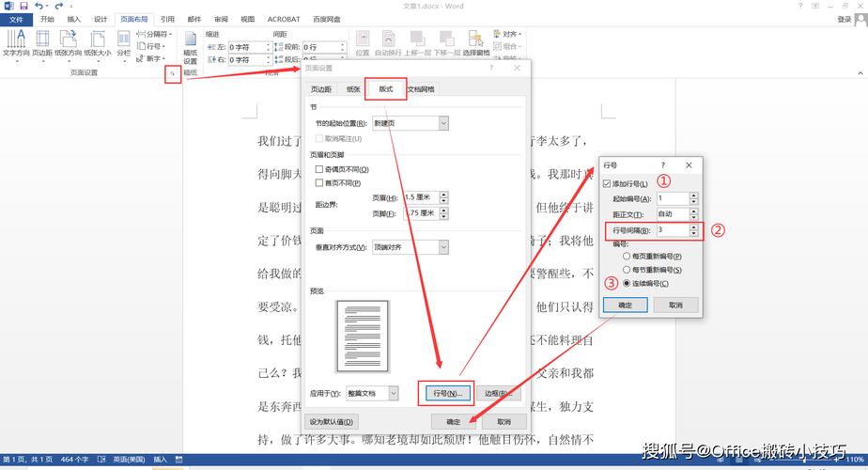
Task: Switch to the 视图 ribbon tab
Action: (247, 20)
